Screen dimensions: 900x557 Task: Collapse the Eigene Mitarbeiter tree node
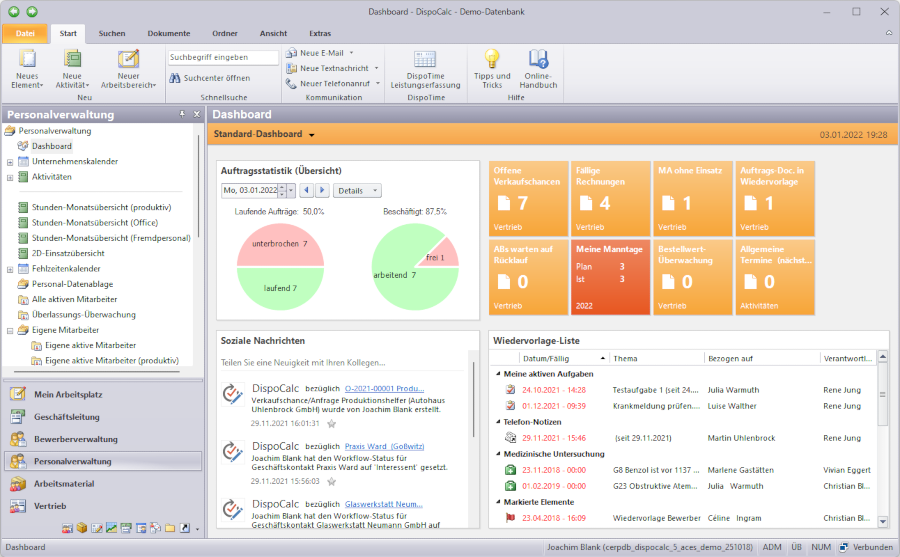pyautogui.click(x=10, y=330)
